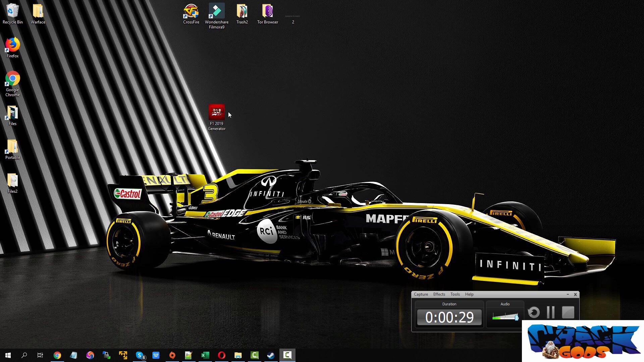The height and width of the screenshot is (362, 644).
Task: Open the Opera browser from the taskbar
Action: tap(221, 355)
